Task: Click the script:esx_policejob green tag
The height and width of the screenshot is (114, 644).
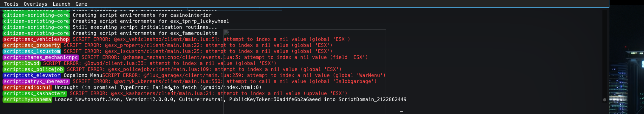Action: [x=33, y=69]
